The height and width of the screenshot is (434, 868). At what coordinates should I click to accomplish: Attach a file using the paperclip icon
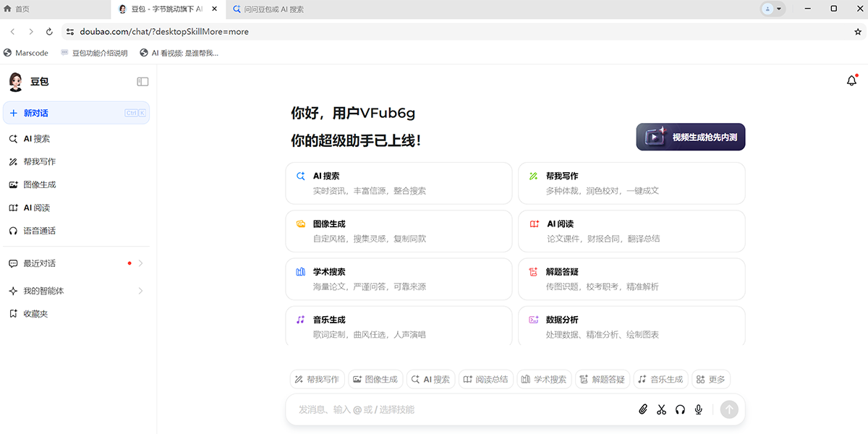coord(643,409)
